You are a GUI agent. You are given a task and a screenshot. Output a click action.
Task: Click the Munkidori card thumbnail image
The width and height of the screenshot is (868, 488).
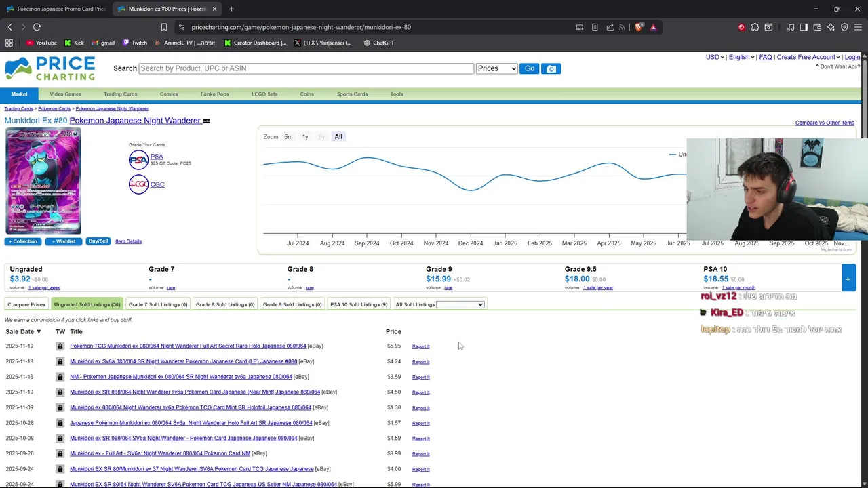[43, 181]
